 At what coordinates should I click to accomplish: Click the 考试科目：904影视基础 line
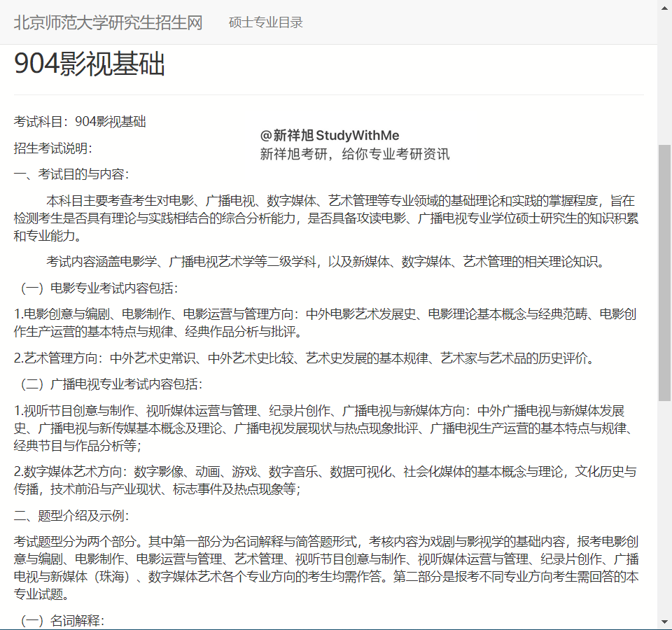tap(80, 122)
